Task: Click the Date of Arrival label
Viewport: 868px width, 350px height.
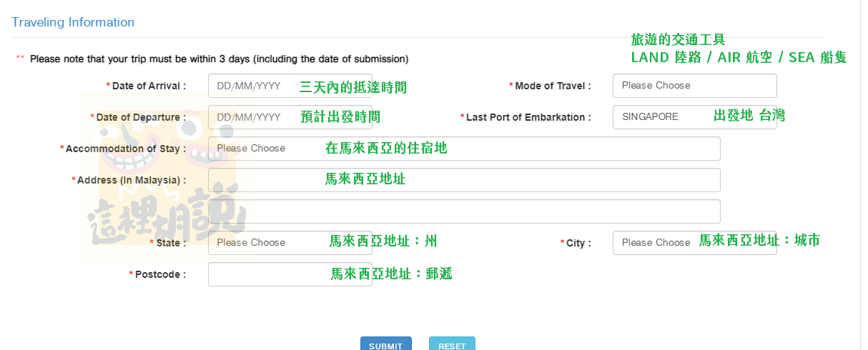Action: [x=149, y=86]
